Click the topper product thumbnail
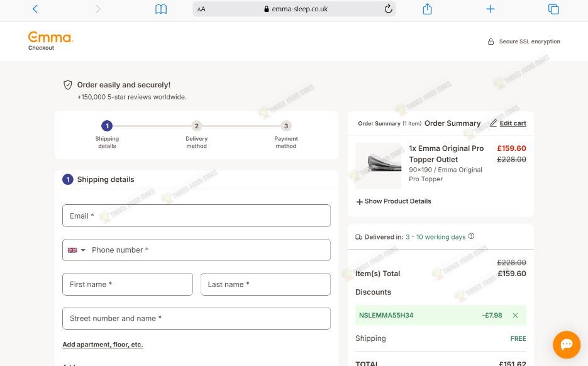The width and height of the screenshot is (588, 366). tap(378, 165)
